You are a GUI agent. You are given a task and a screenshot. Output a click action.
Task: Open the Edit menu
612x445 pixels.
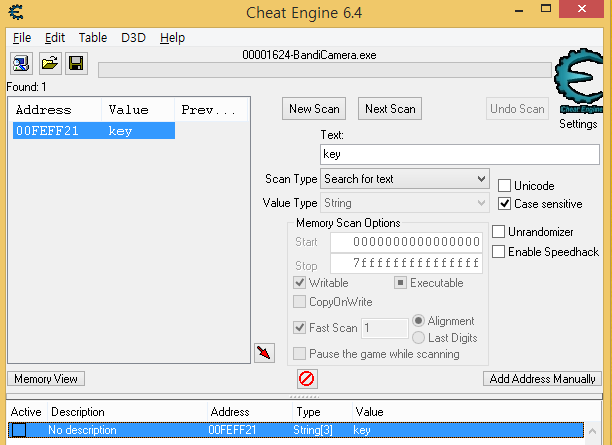[55, 38]
